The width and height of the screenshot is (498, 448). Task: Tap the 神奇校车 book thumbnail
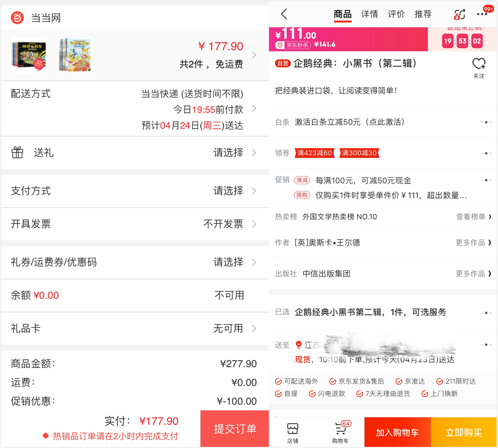click(29, 55)
